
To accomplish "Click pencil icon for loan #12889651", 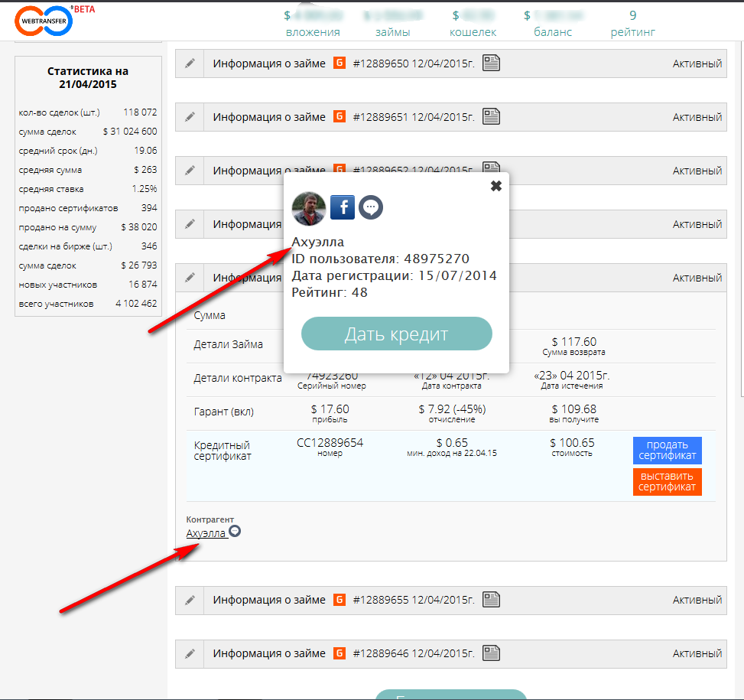I will click(190, 117).
